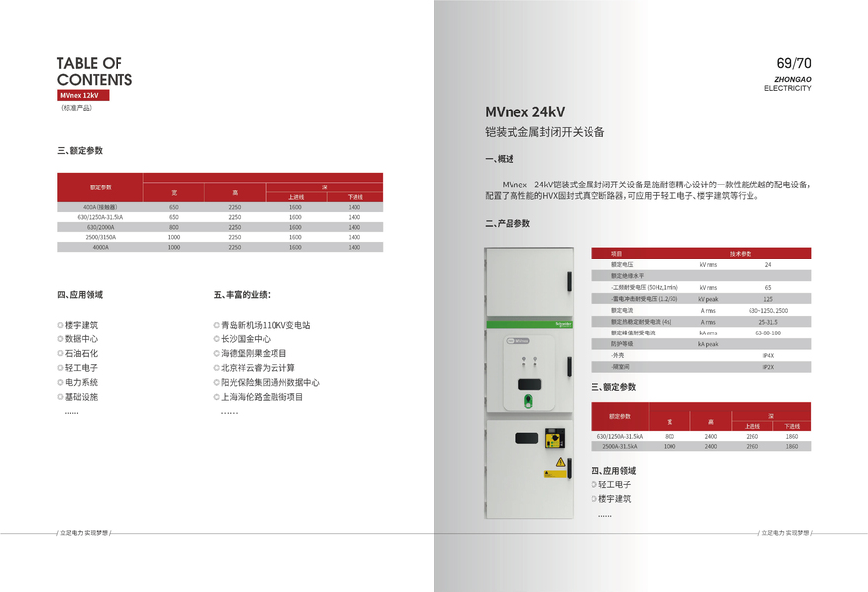Click the '额定绝缘水平' row label
This screenshot has height=592, width=868.
click(628, 276)
